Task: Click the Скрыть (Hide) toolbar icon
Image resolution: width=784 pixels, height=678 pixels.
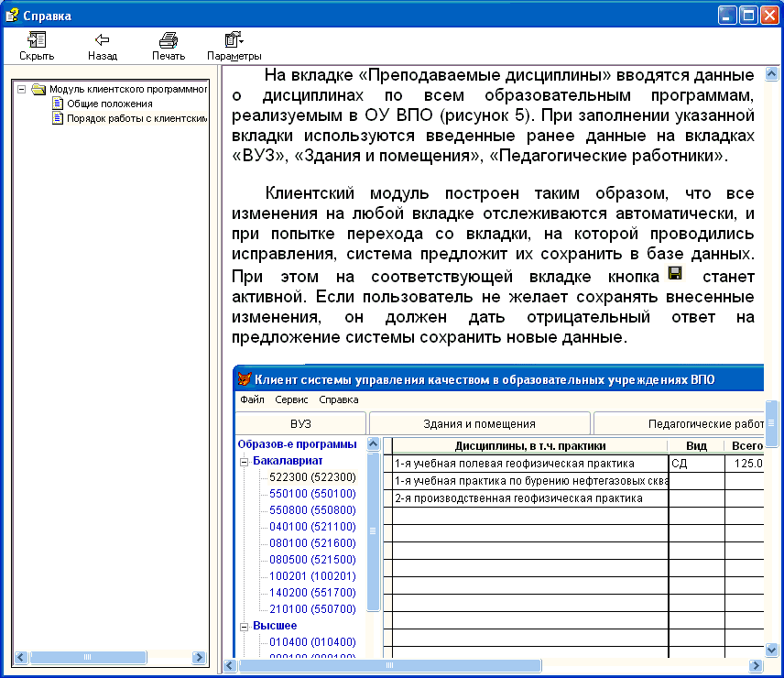Action: [37, 39]
